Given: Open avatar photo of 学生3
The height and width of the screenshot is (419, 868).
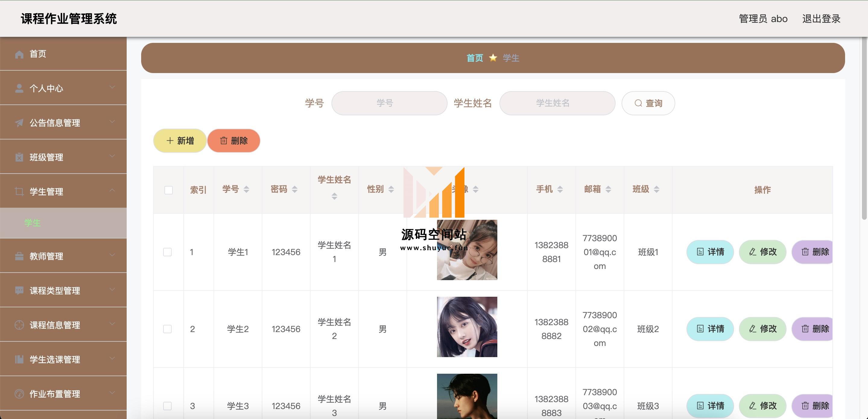Looking at the screenshot, I should (467, 396).
